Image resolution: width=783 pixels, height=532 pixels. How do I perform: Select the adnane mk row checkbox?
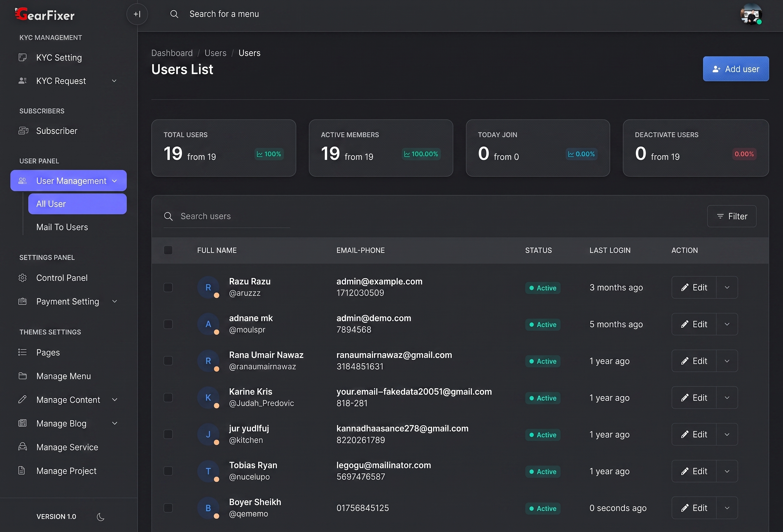[168, 324]
